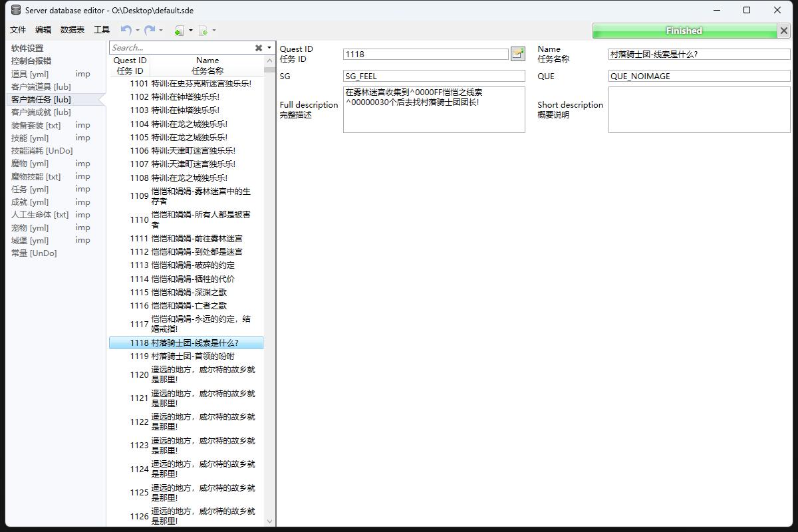Screen dimensions: 798x532
Task: Open the 文件 menu
Action: pyautogui.click(x=18, y=30)
